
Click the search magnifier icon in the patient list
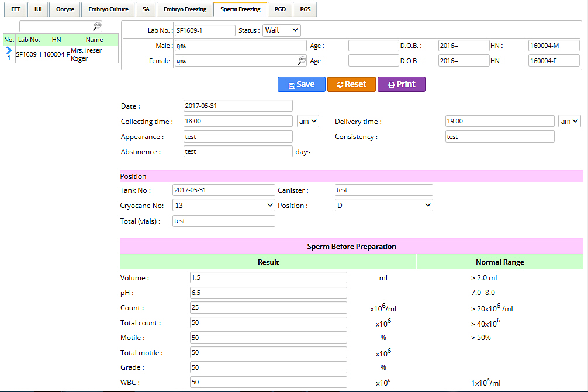click(97, 26)
